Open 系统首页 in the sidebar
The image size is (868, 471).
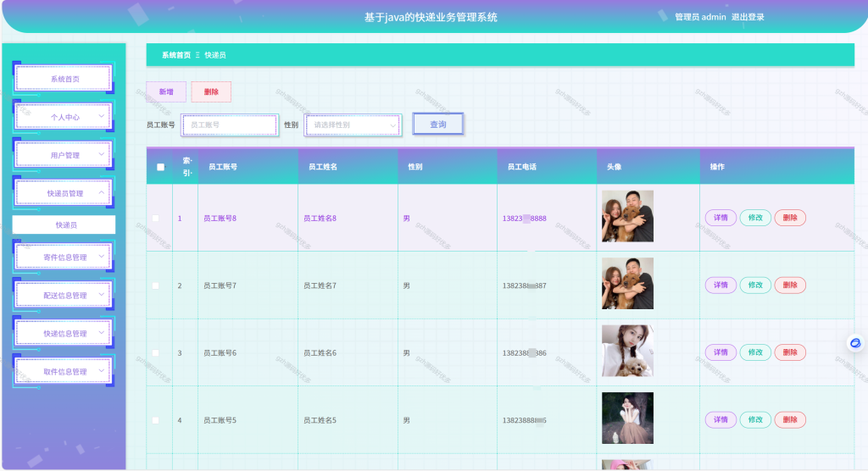click(64, 79)
